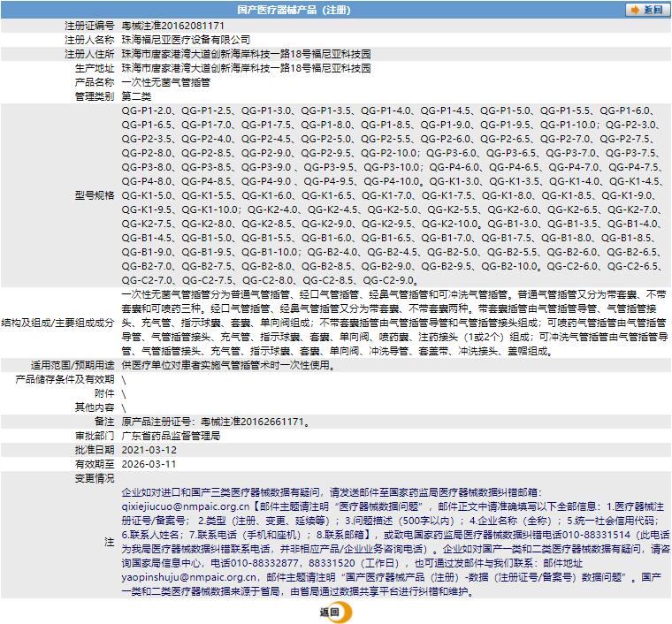Image resolution: width=672 pixels, height=624 pixels.
Task: Click the category value 第二类
Action: [136, 96]
